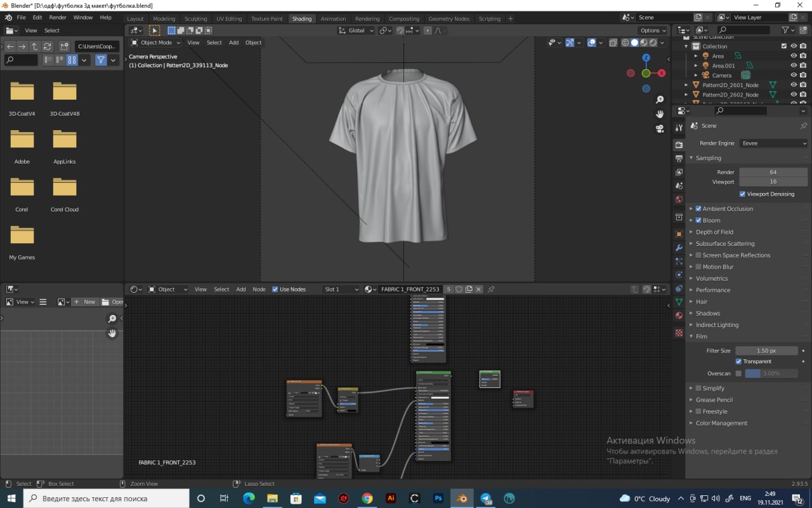Toggle Viewport Denoising checkbox

pyautogui.click(x=742, y=194)
